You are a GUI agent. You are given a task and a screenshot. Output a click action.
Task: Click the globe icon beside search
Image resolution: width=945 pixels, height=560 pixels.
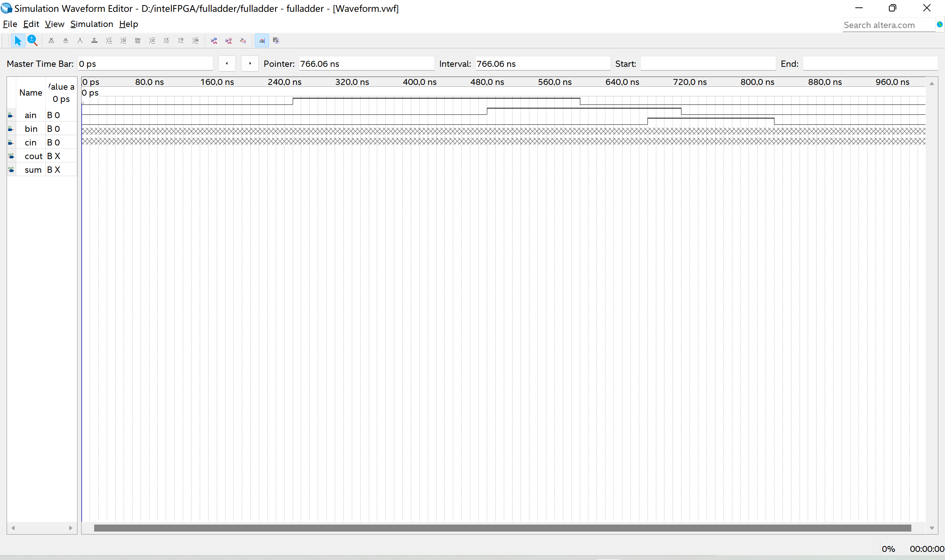tap(939, 24)
